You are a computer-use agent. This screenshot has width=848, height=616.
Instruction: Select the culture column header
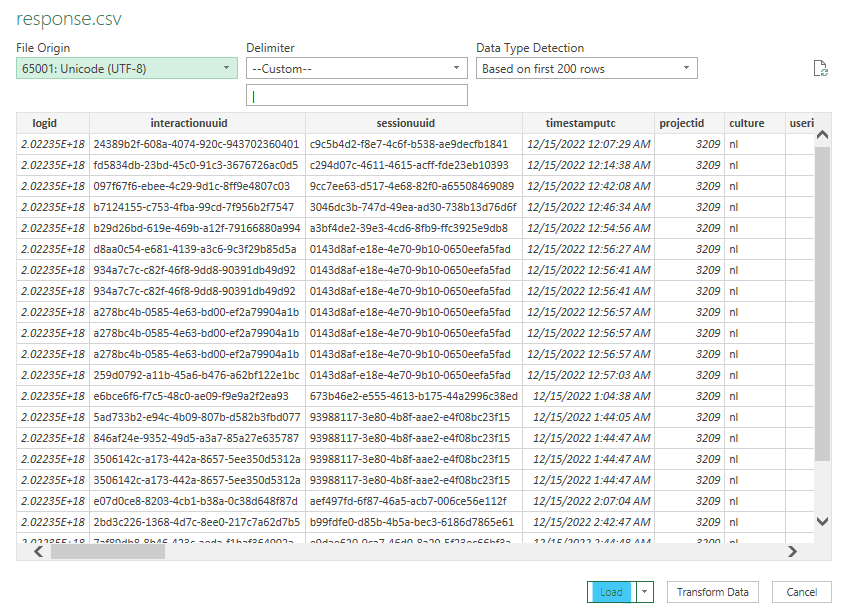tap(746, 123)
